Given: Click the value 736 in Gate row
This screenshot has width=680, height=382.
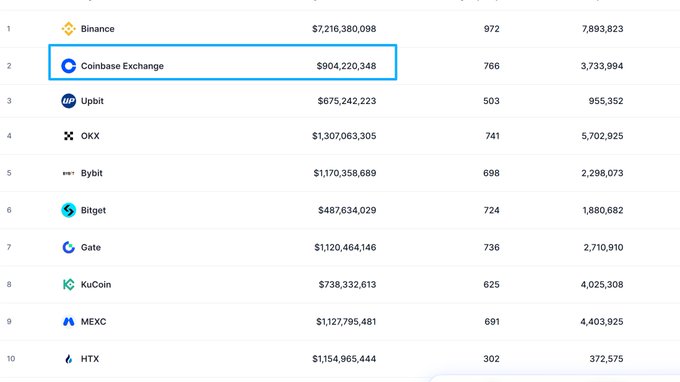Looking at the screenshot, I should tap(491, 247).
